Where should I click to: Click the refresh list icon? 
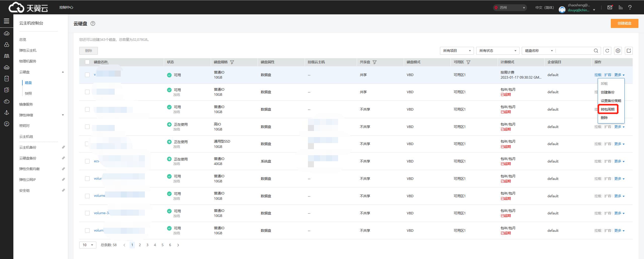[607, 51]
